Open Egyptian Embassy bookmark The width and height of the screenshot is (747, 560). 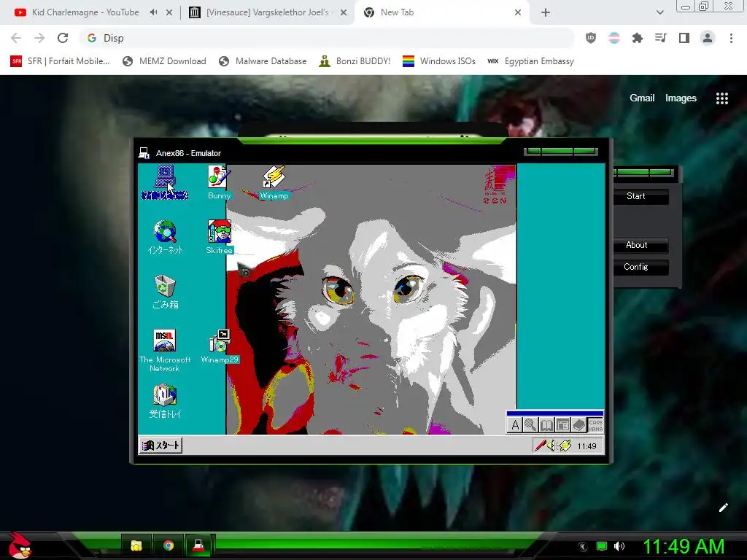(531, 61)
